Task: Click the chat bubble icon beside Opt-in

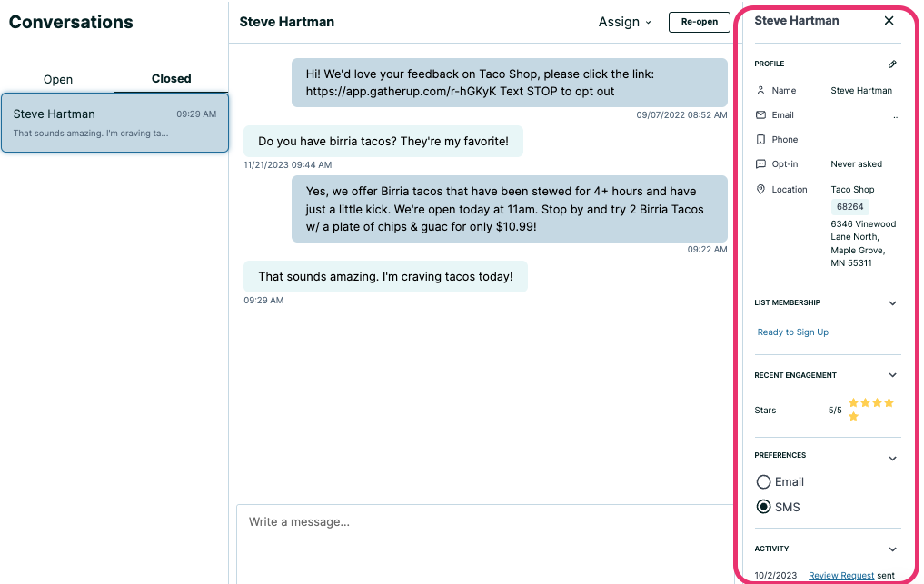Action: pyautogui.click(x=760, y=163)
